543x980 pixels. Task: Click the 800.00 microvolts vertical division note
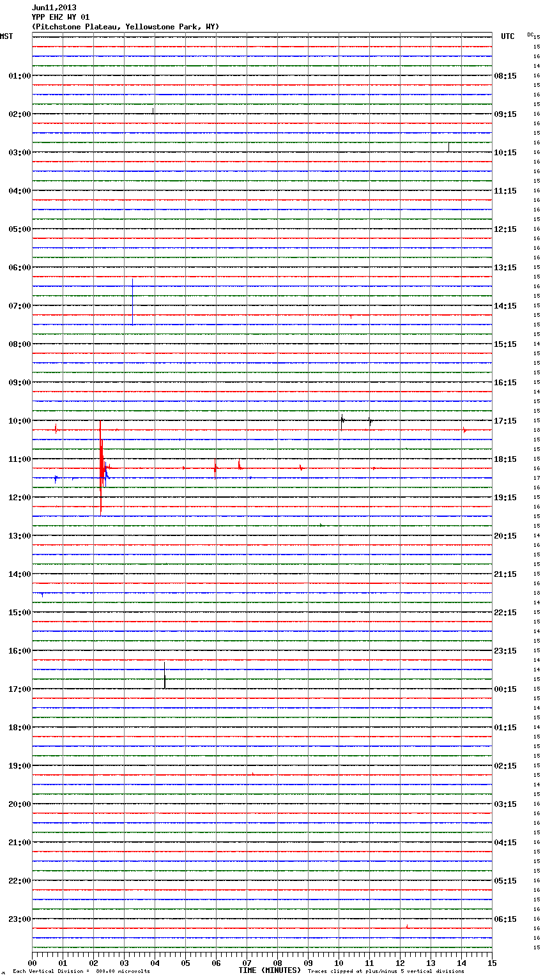click(x=82, y=972)
